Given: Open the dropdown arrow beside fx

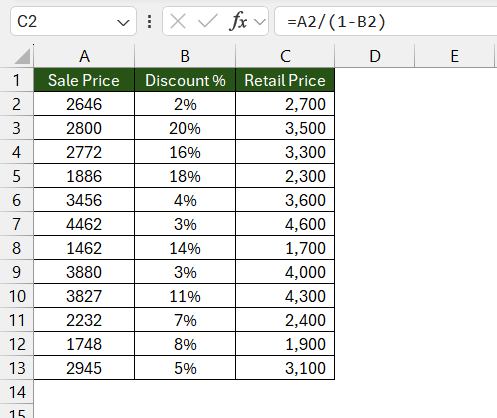Looking at the screenshot, I should (x=259, y=22).
